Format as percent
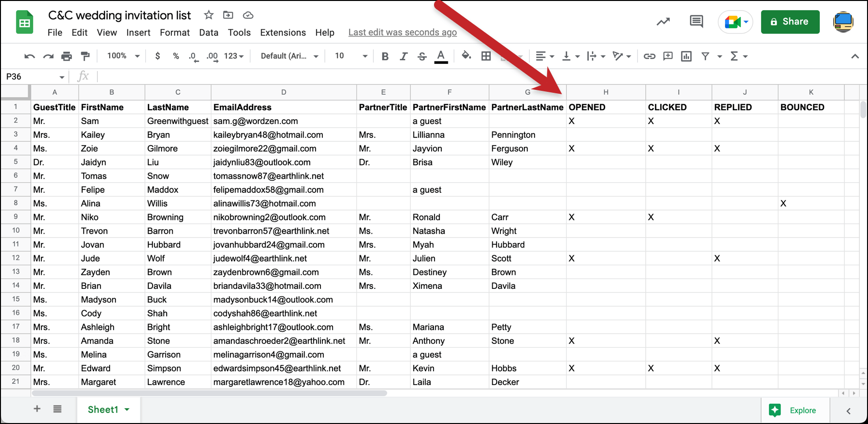 tap(176, 56)
